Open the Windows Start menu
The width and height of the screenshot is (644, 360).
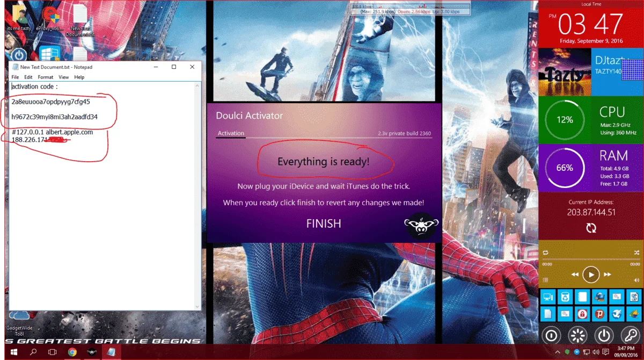13,352
